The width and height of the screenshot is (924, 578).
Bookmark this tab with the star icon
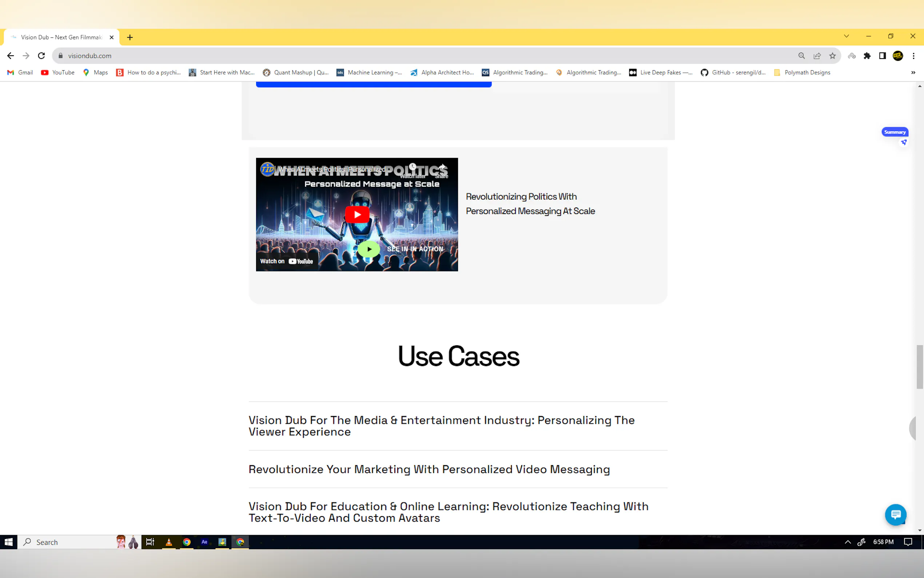[x=832, y=56]
